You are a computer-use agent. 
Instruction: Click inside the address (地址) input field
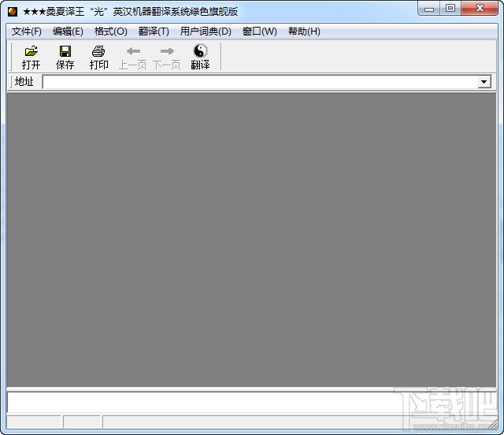[260, 82]
